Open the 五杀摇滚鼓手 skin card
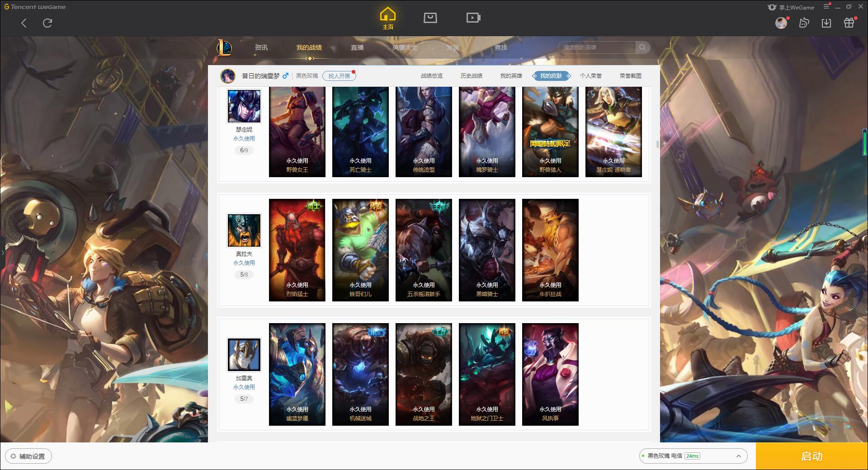 424,250
